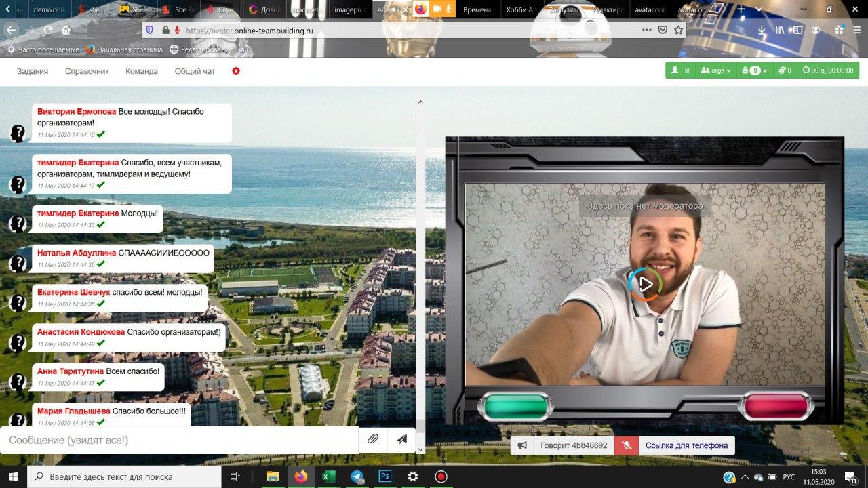Click the megaphone speaker icon
The width and height of the screenshot is (868, 488).
point(521,445)
